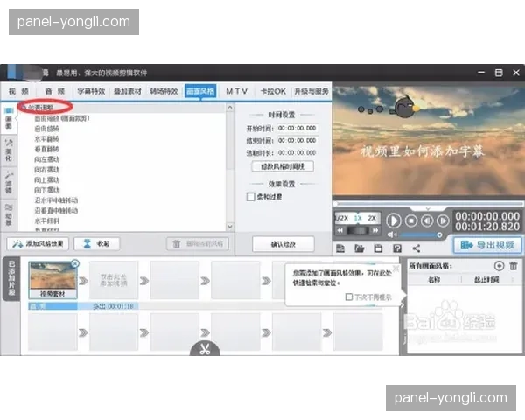Image resolution: width=525 pixels, height=420 pixels.
Task: Check the 下次不再提示 box in the tooltip
Action: point(348,297)
